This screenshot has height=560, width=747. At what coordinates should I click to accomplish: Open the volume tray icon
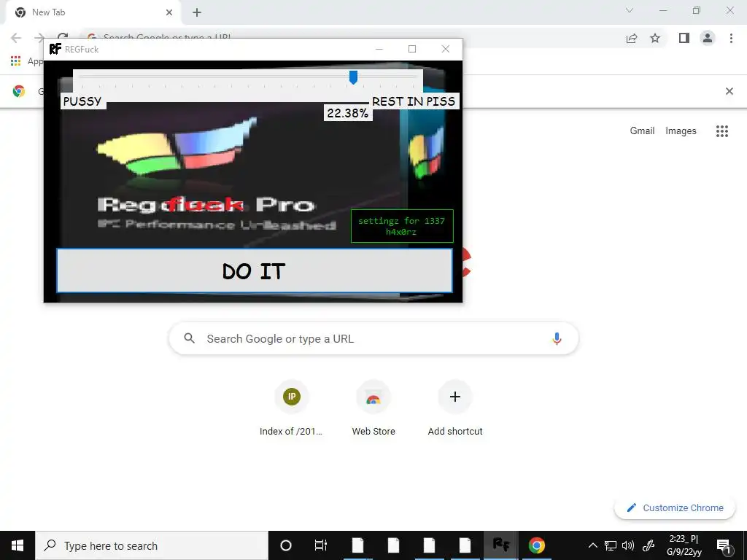tap(628, 545)
